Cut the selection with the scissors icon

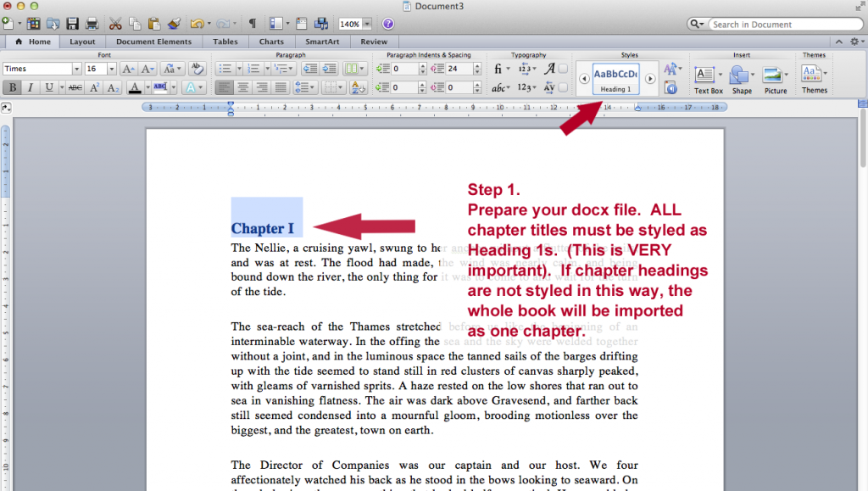(x=114, y=24)
